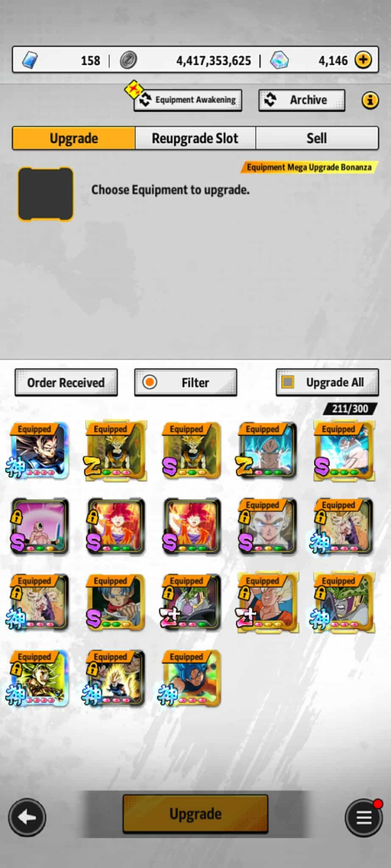Select the Trunks with sword equipment
The image size is (391, 868).
115,602
